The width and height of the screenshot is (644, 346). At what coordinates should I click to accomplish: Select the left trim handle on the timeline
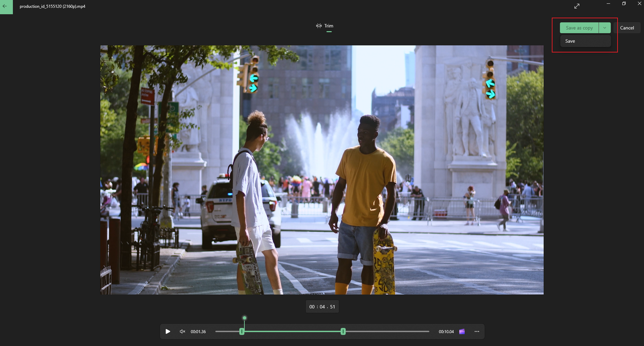pyautogui.click(x=242, y=331)
